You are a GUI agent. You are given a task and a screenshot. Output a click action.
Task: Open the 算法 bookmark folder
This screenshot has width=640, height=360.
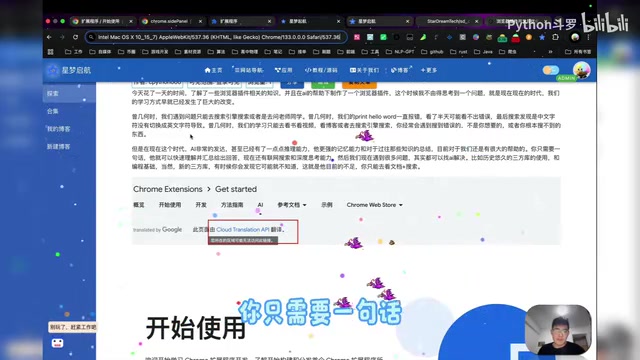pos(217,52)
